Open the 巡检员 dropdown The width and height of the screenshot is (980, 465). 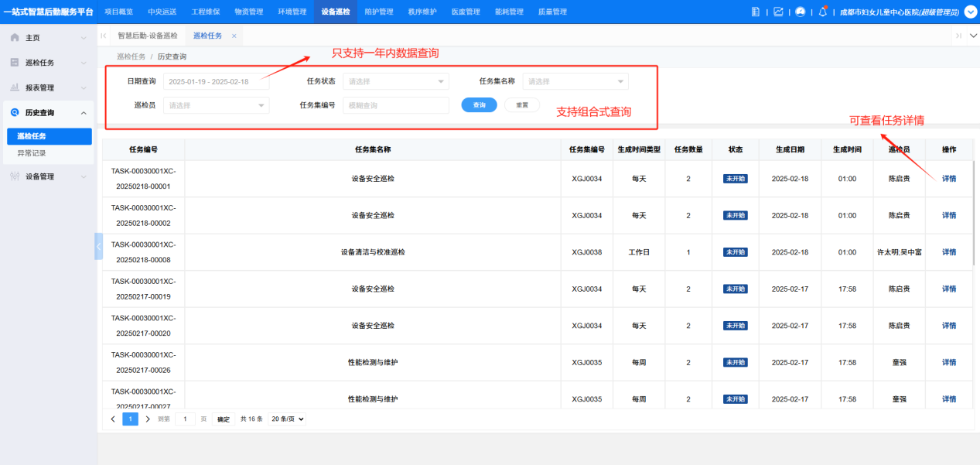tap(216, 105)
